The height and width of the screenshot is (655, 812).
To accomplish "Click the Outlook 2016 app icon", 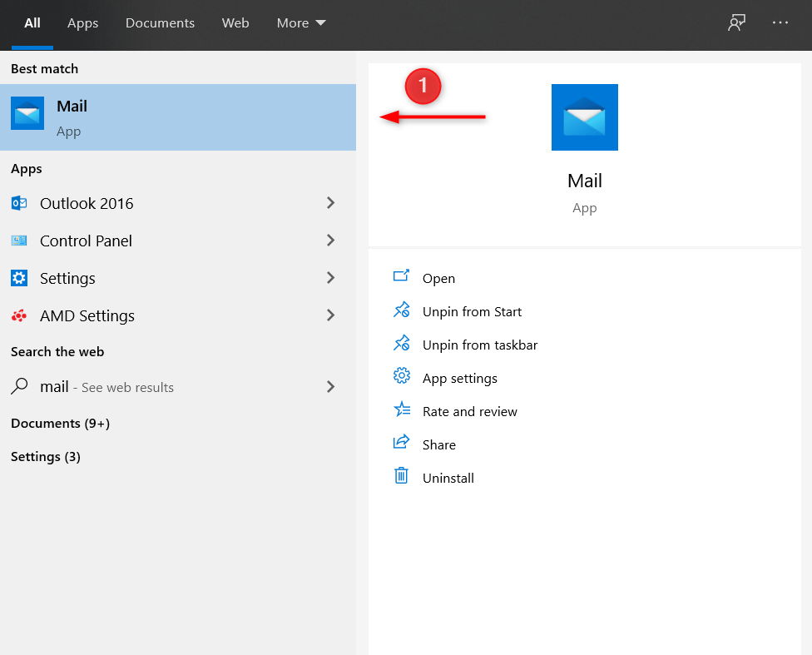I will point(19,203).
